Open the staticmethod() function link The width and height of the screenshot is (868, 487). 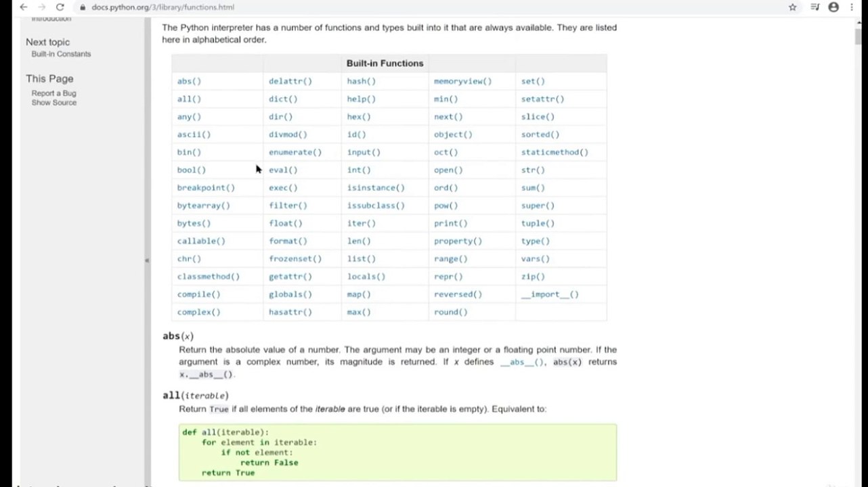click(555, 152)
